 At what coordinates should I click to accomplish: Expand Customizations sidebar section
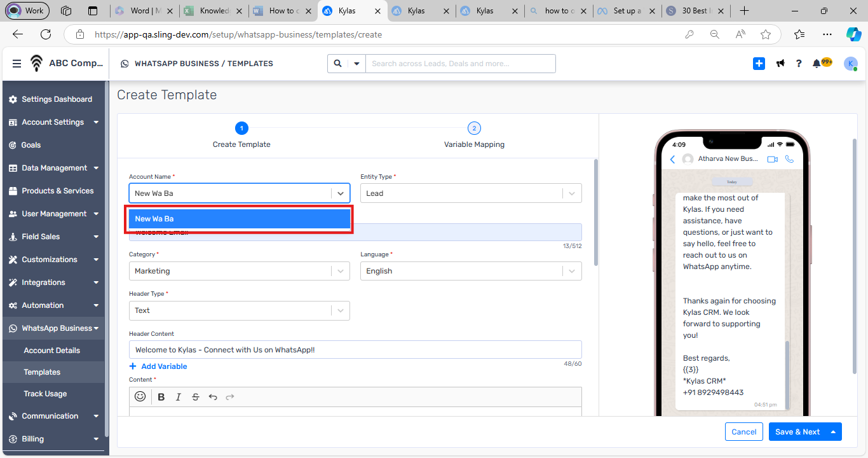click(53, 260)
